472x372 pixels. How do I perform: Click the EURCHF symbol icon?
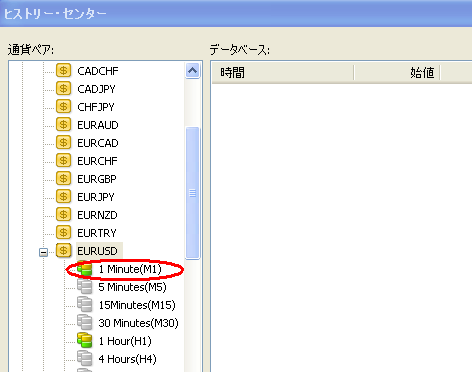(x=63, y=161)
